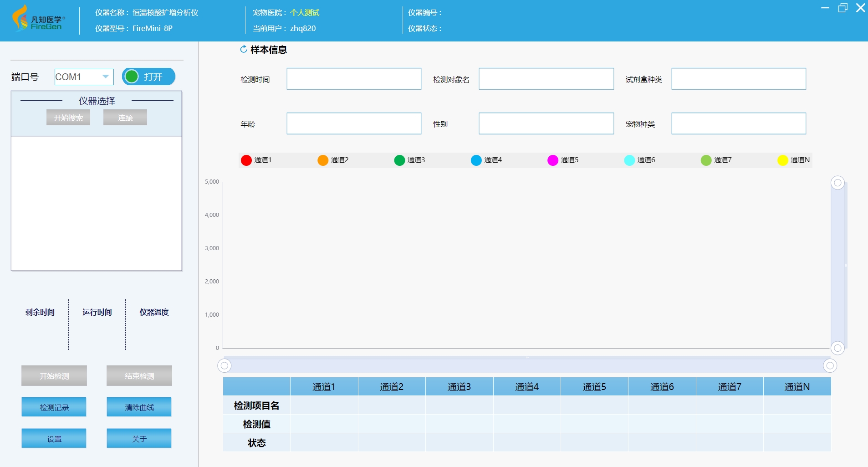Open the COM1 port dropdown
Screen dimensions: 868x467
pyautogui.click(x=84, y=77)
